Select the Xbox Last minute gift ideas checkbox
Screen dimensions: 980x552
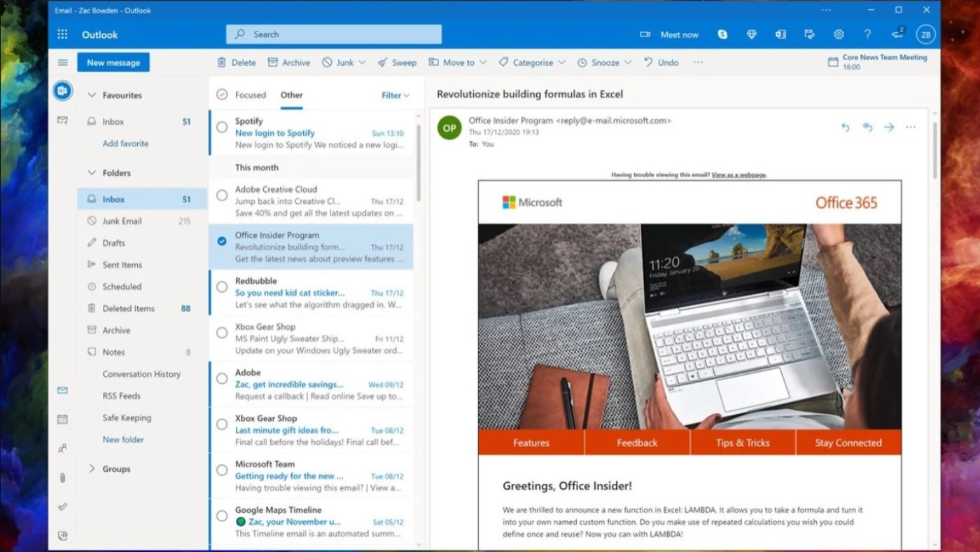pos(222,424)
